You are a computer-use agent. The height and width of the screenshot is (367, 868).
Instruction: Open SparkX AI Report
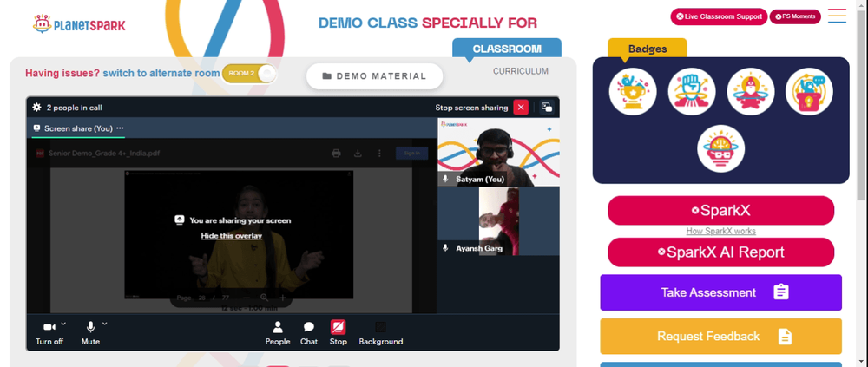point(720,252)
